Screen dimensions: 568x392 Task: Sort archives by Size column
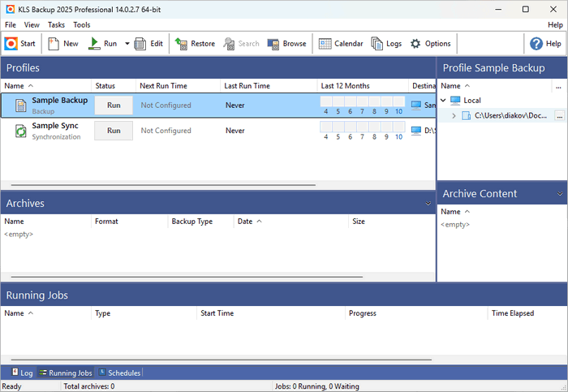392,222
